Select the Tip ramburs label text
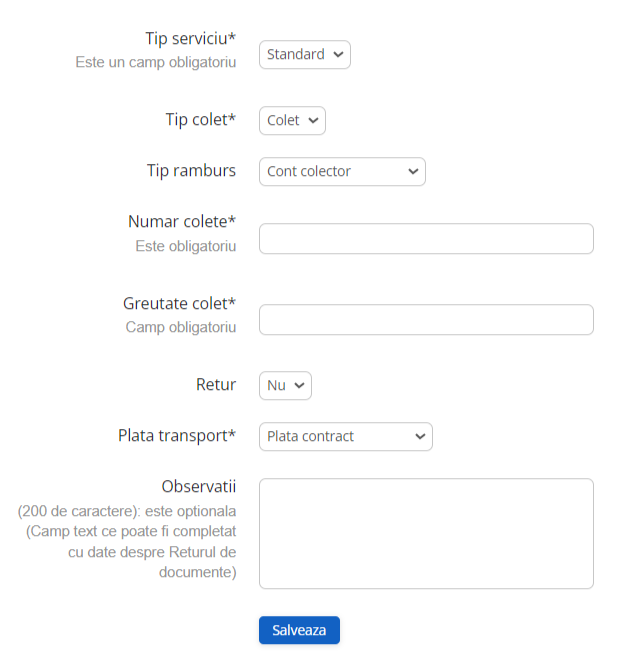 point(191,171)
